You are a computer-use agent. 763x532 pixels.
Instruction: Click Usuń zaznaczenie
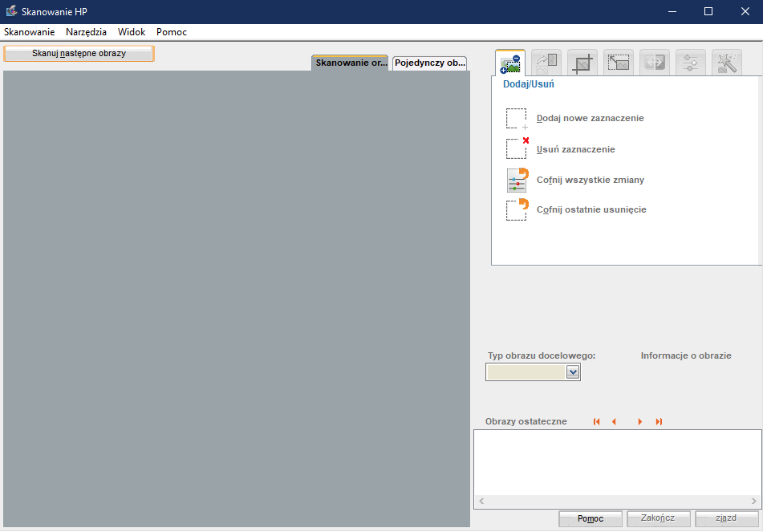pyautogui.click(x=576, y=148)
